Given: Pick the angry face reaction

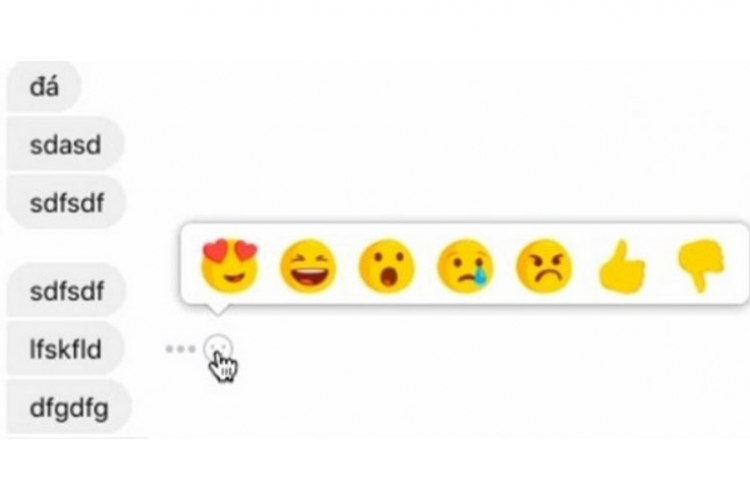Looking at the screenshot, I should coord(543,266).
